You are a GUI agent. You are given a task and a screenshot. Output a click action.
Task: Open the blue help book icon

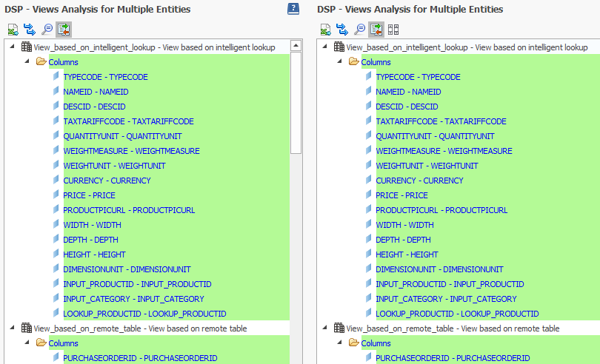293,10
